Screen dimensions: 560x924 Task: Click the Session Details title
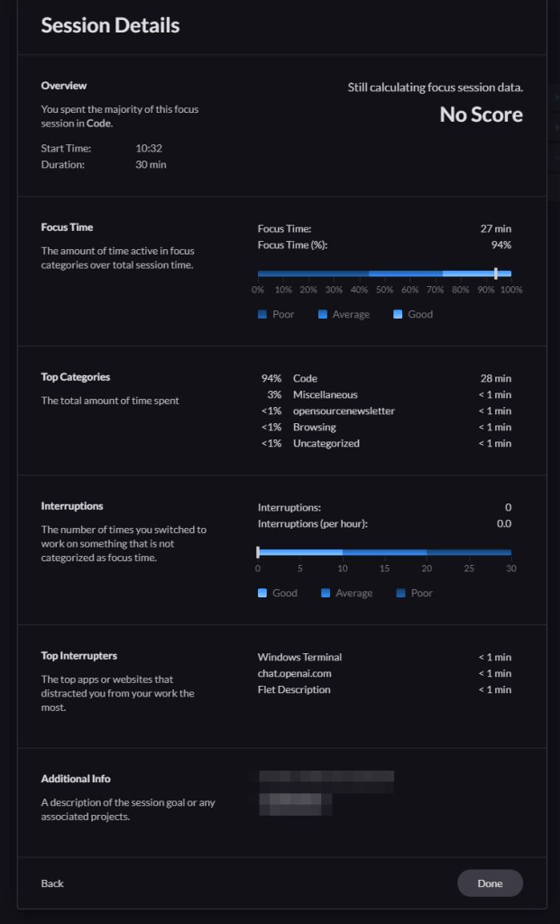point(110,26)
